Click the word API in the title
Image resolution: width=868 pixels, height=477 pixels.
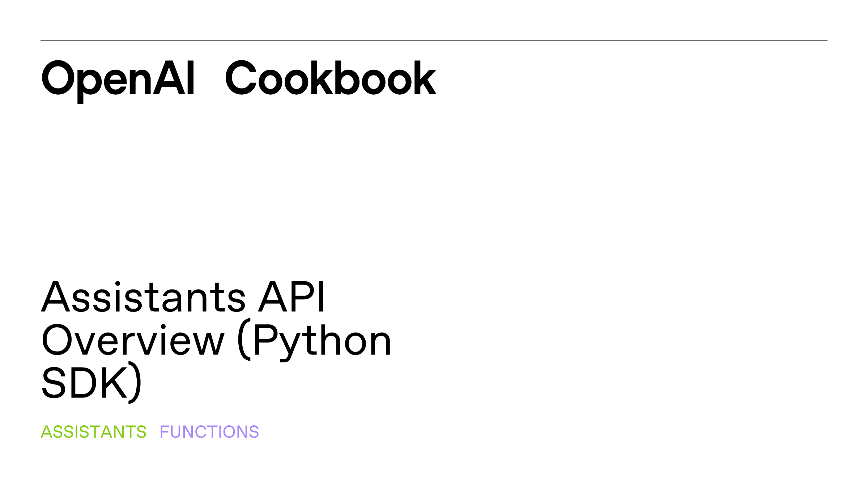click(292, 297)
